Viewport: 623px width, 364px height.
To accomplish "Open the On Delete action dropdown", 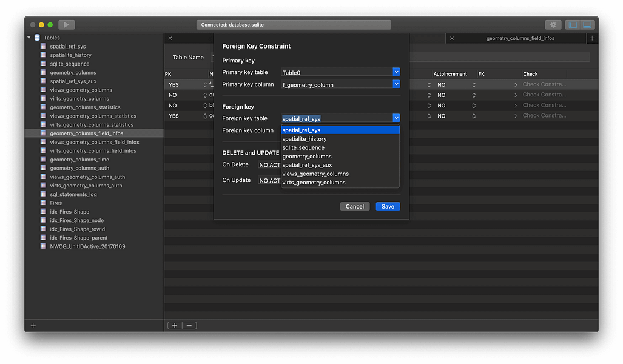I will (x=269, y=164).
